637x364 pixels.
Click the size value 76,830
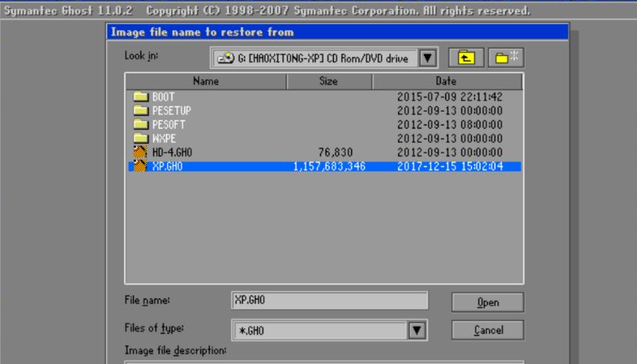pos(335,152)
